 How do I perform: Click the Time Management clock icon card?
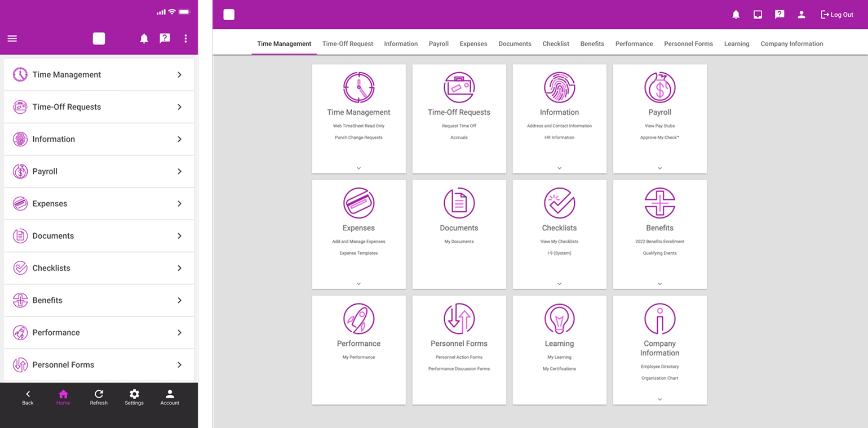click(358, 87)
